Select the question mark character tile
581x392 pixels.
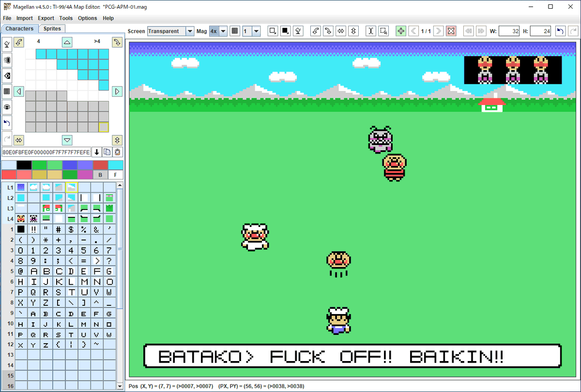pos(109,260)
